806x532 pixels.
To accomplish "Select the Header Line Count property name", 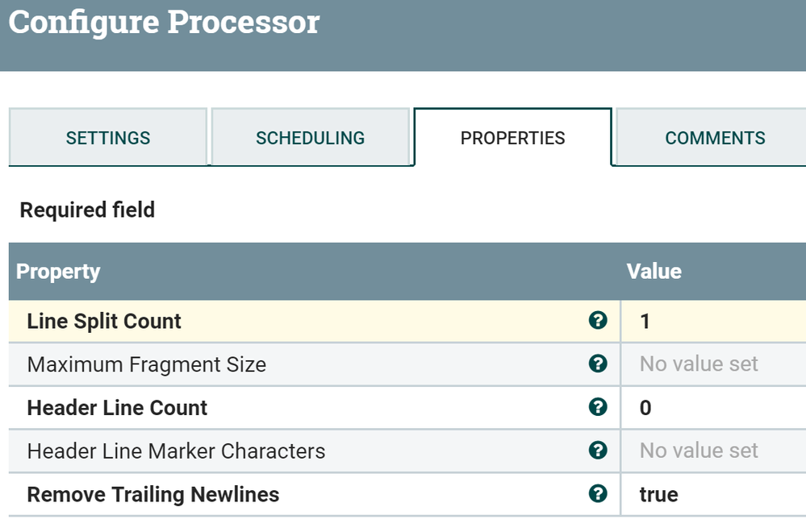I will click(x=117, y=408).
